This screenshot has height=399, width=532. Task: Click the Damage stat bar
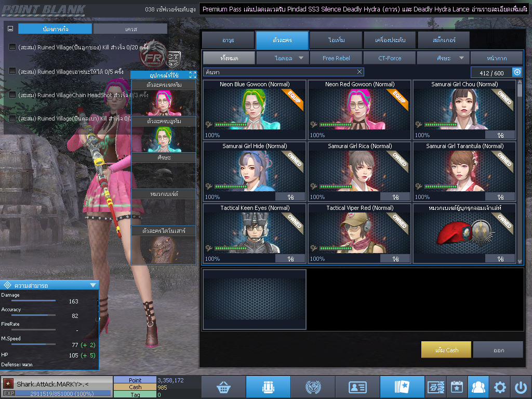click(x=33, y=301)
